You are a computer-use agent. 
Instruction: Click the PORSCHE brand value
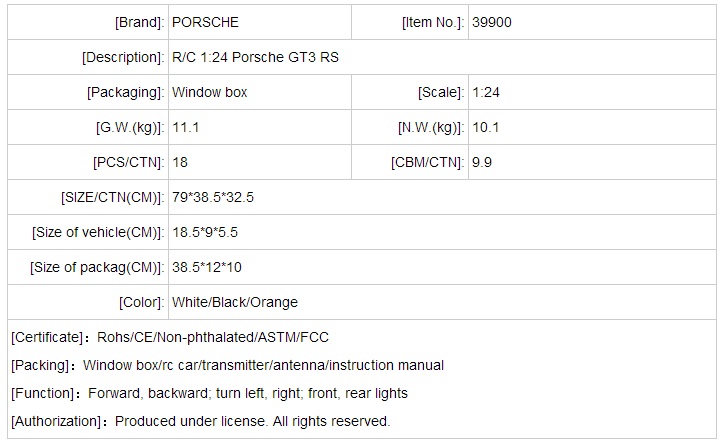(205, 22)
